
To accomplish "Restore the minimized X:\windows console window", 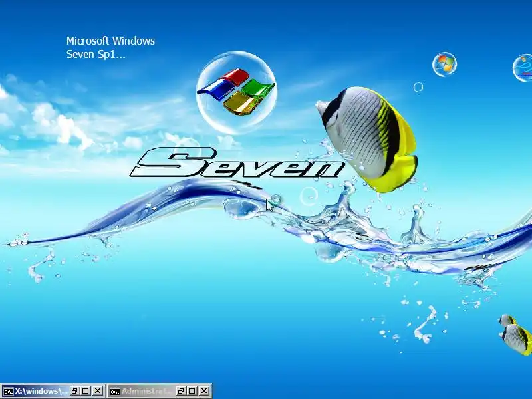I will [x=74, y=391].
